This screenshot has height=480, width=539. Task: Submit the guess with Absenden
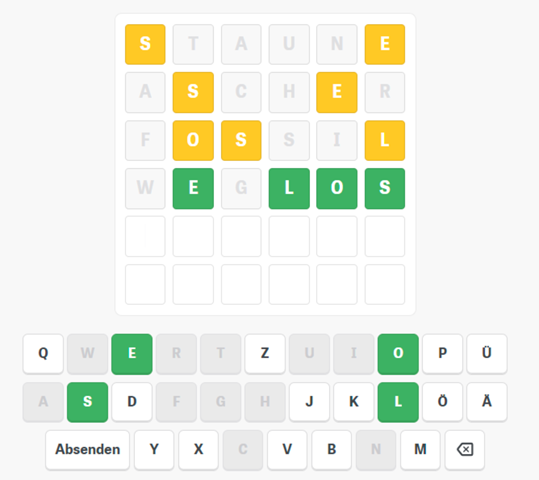coord(88,449)
